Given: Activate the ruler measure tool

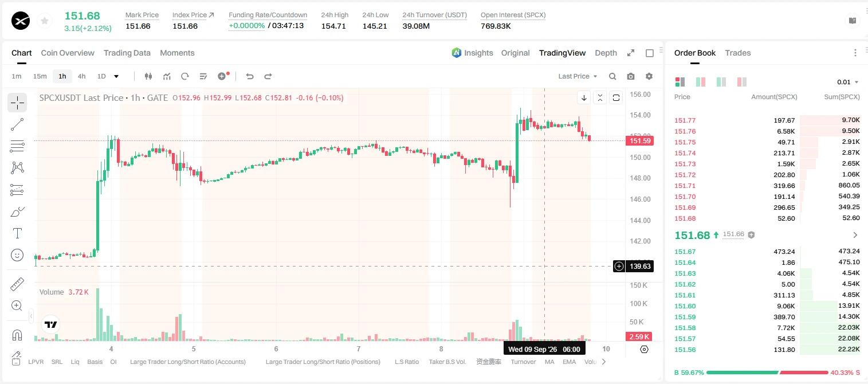Looking at the screenshot, I should [17, 284].
